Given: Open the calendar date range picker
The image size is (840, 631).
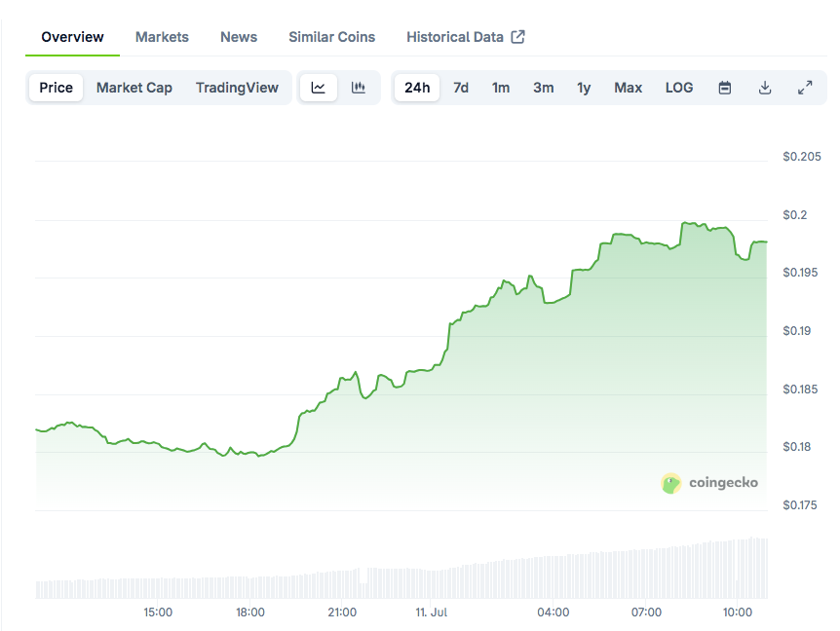Looking at the screenshot, I should 725,88.
